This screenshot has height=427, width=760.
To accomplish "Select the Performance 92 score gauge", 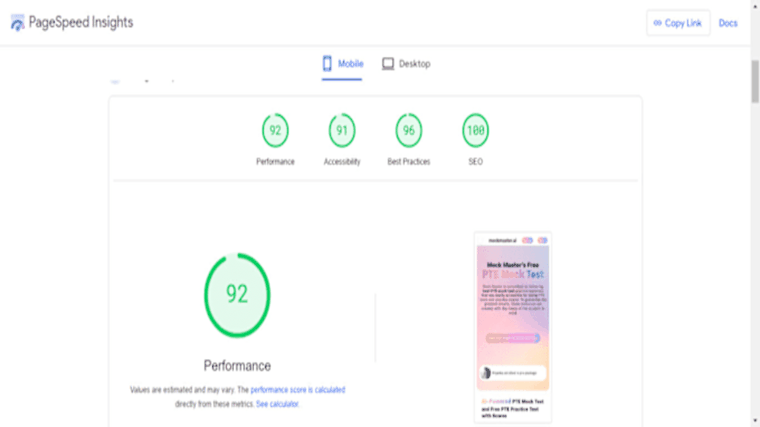I will (x=275, y=130).
